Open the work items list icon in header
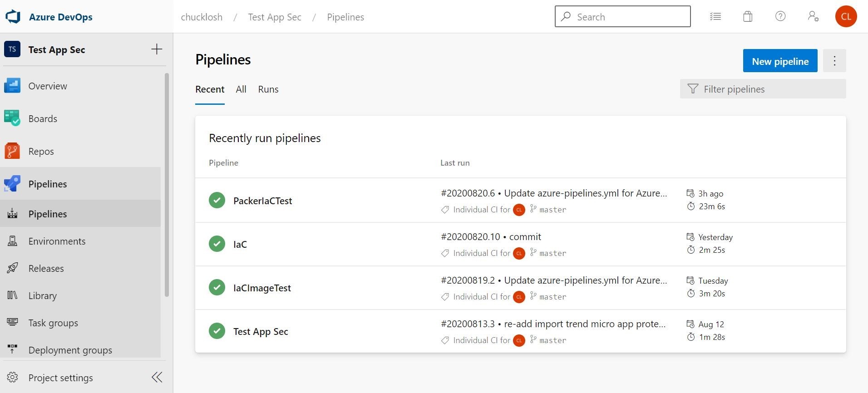The height and width of the screenshot is (393, 868). click(x=715, y=17)
